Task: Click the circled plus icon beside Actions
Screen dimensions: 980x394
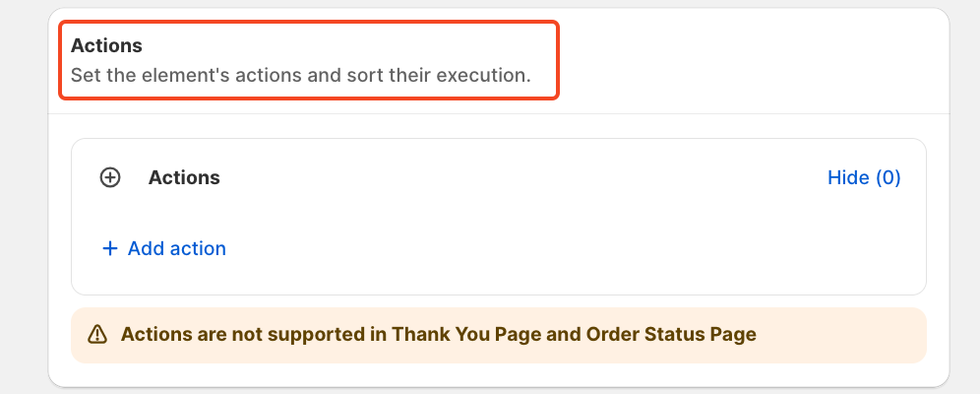Action: pyautogui.click(x=110, y=178)
